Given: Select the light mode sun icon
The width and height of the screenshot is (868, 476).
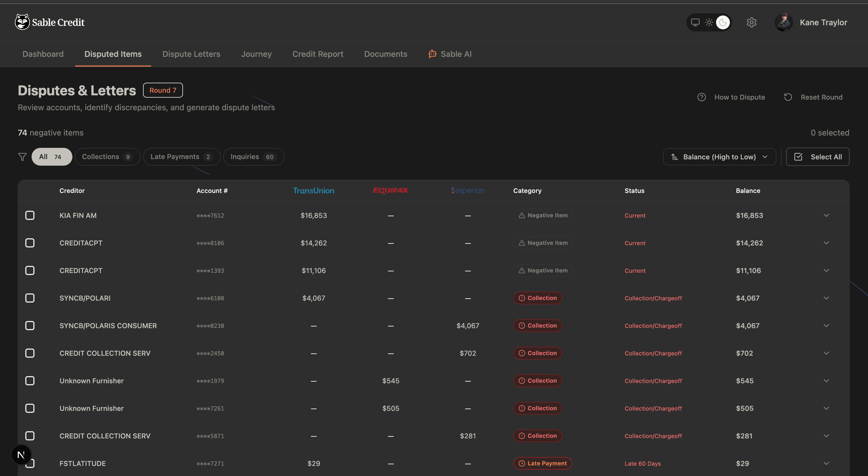Looking at the screenshot, I should click(x=709, y=23).
